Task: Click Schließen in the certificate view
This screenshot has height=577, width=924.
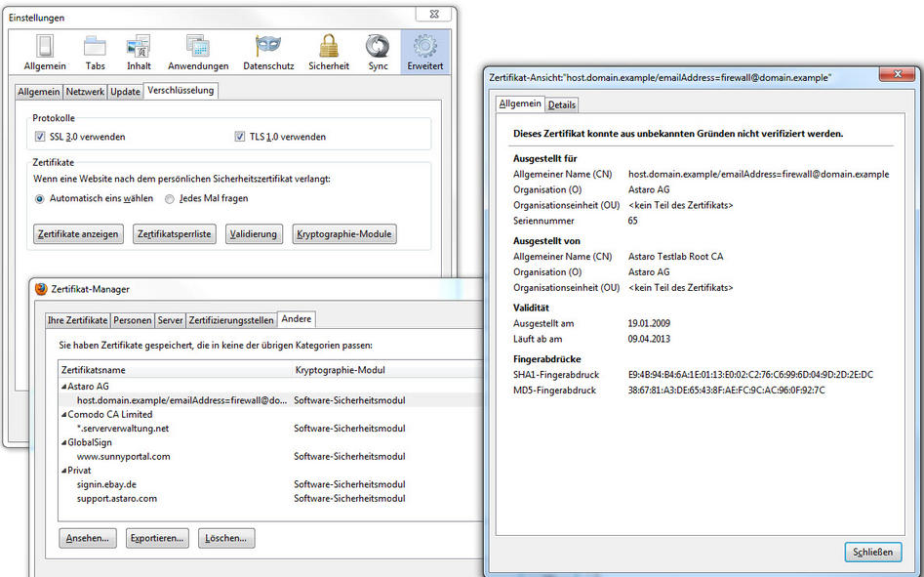Action: tap(872, 553)
